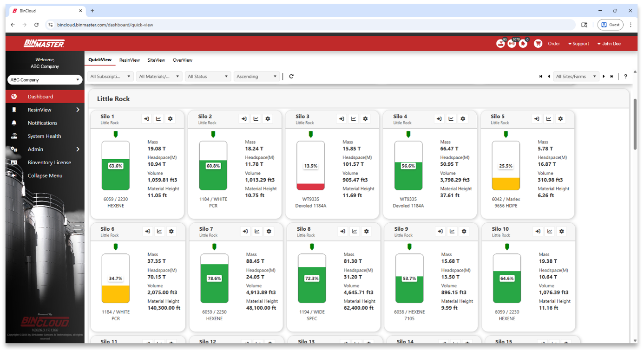Open the shopping cart icon

[538, 44]
